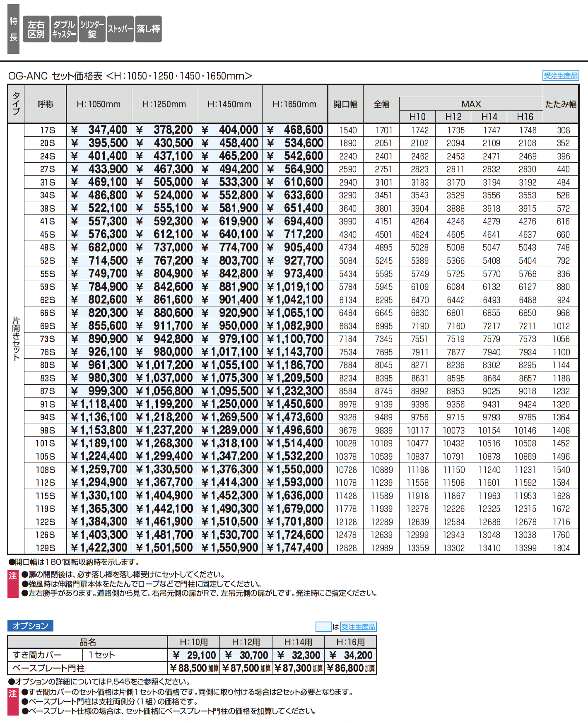Click the H:1250mm column header

tap(164, 104)
